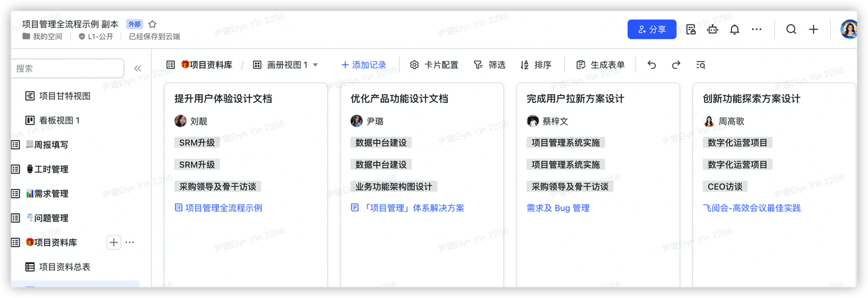Open the more options ellipsis in header
The image size is (868, 298).
(757, 29)
